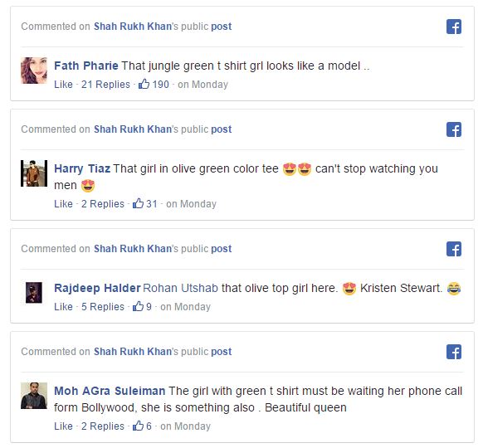Click Facebook logo on Fath Pharie's comment card
Screen dimensions: 483x448
pos(454,27)
